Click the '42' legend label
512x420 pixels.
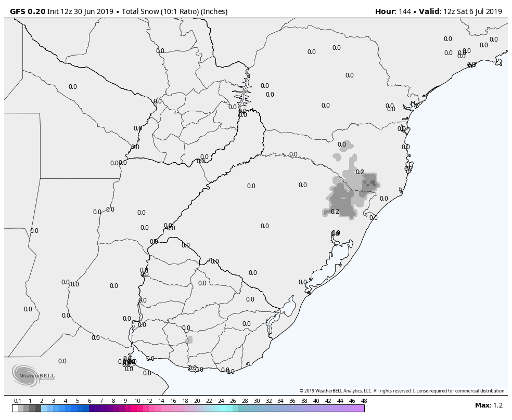pos(328,401)
